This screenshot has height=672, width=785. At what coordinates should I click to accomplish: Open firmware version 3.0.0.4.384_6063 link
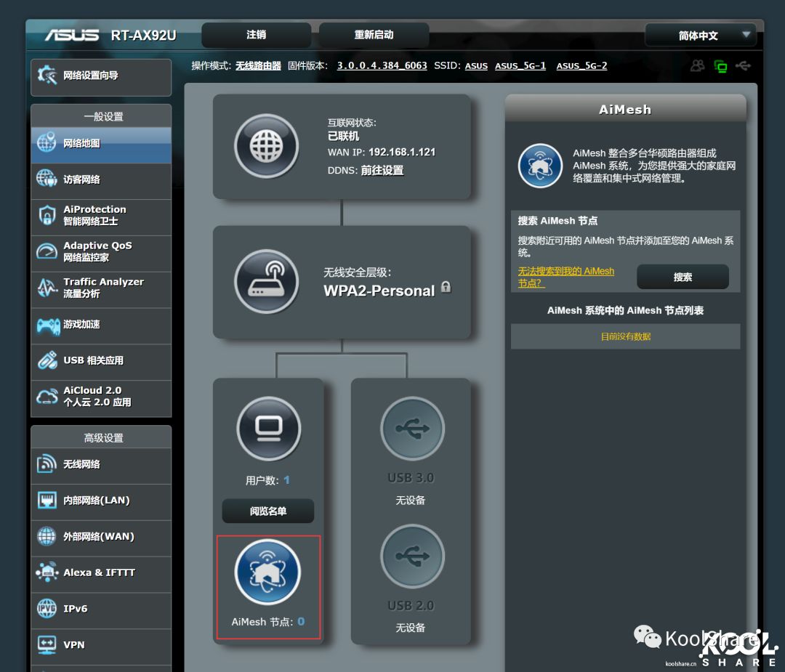coord(382,65)
